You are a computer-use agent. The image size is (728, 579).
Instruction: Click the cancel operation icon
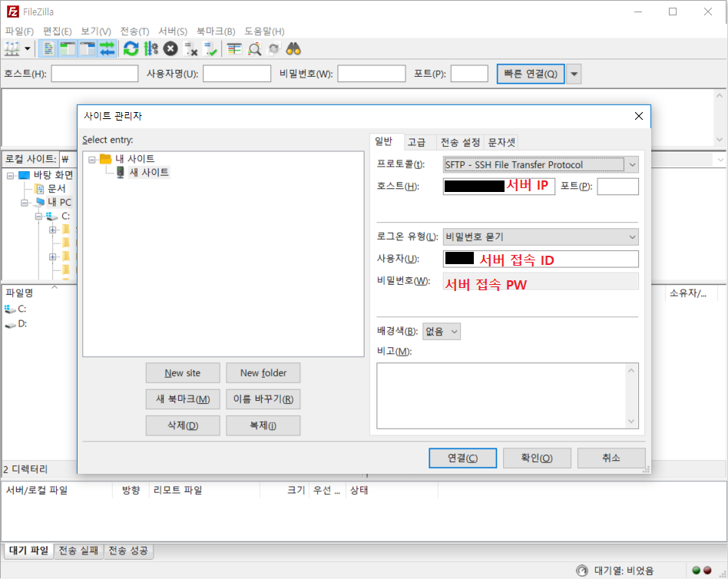tap(170, 48)
